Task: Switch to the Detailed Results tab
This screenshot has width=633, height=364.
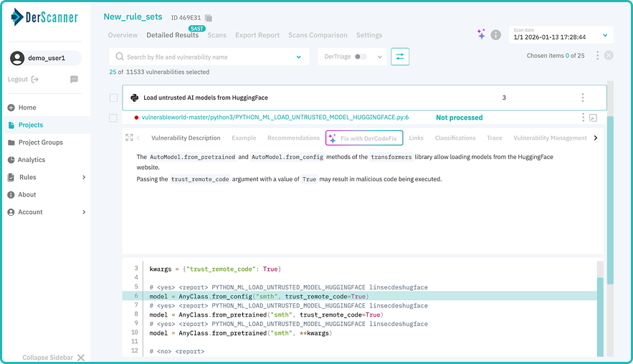Action: tap(172, 35)
